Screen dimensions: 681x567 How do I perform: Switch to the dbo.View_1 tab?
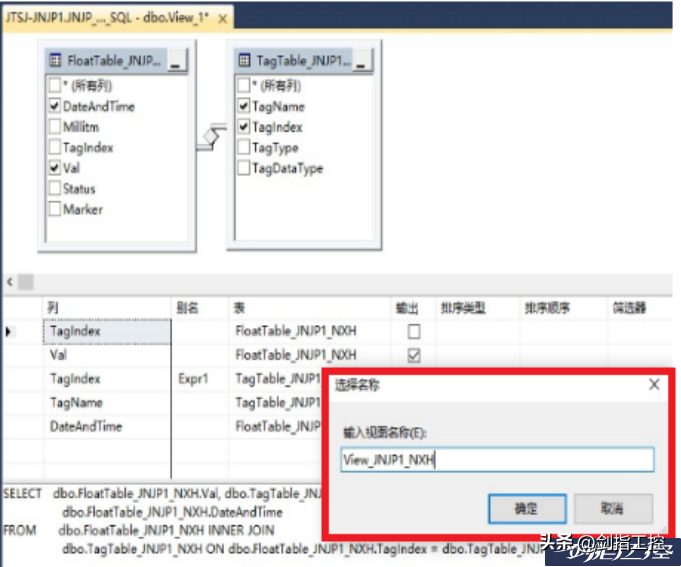coord(110,19)
